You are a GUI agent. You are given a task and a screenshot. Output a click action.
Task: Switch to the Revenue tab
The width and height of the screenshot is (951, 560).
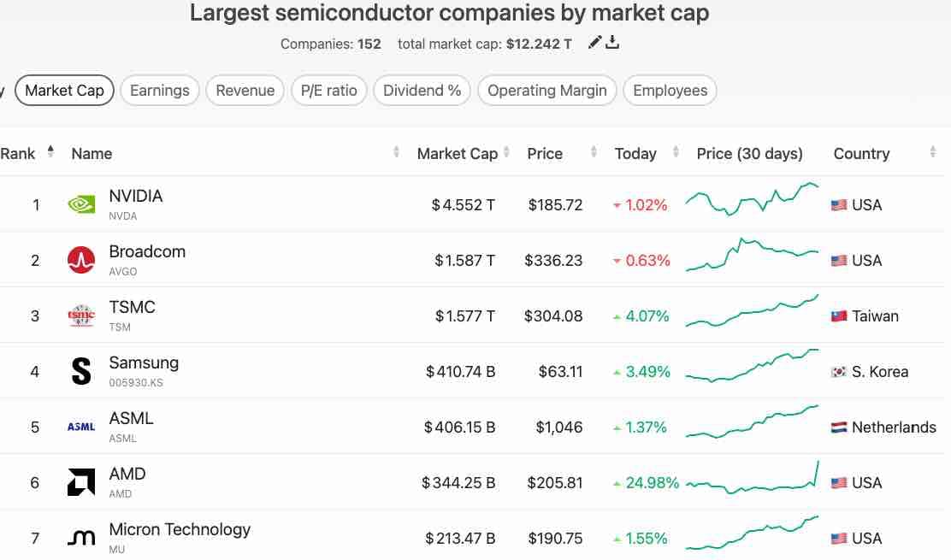(245, 91)
